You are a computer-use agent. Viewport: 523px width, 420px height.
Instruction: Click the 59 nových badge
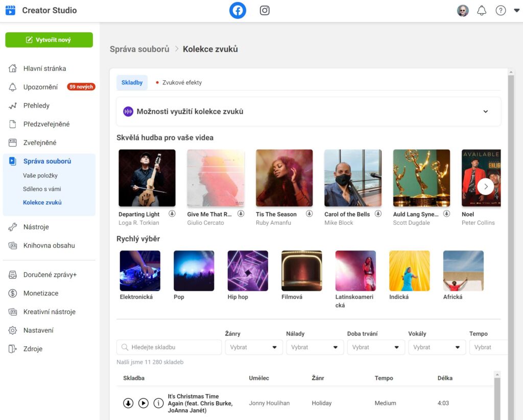pyautogui.click(x=81, y=87)
